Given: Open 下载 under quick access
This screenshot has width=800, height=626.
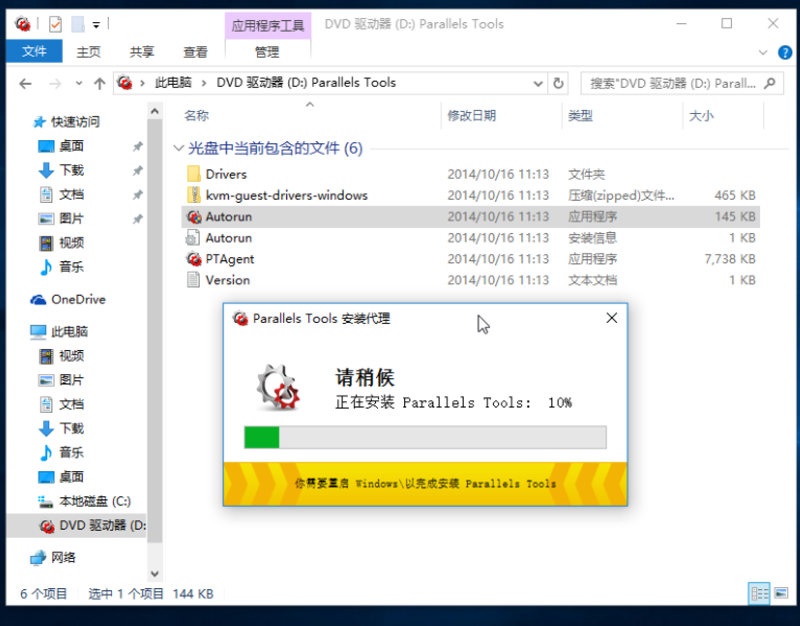Looking at the screenshot, I should (x=71, y=170).
